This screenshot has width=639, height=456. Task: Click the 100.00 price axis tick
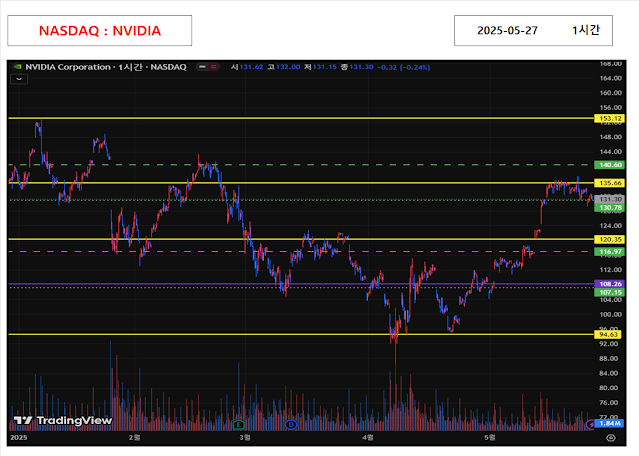click(x=610, y=314)
